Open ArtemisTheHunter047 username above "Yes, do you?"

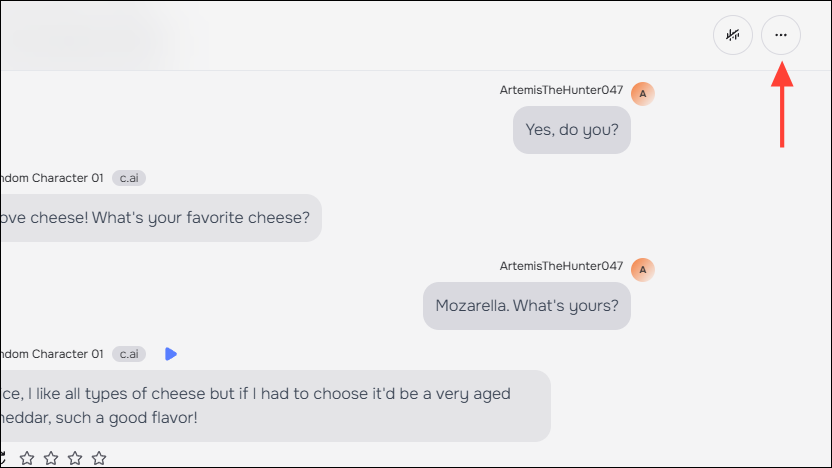561,90
